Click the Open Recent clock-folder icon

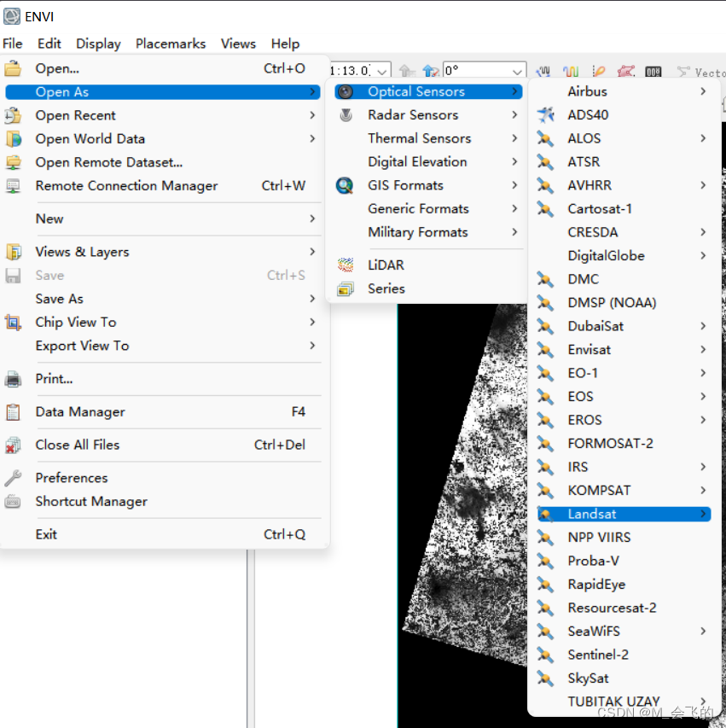(x=13, y=115)
